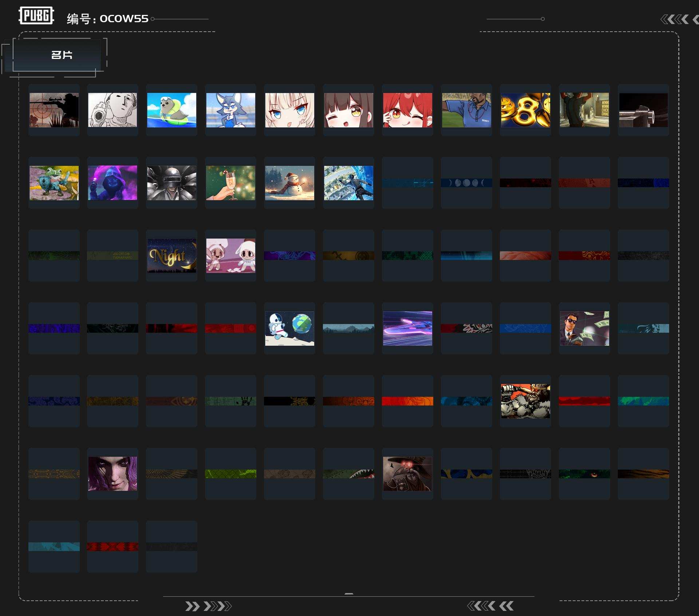Pick the frog knight nameplate
Screen dimensions: 699x616
click(54, 183)
